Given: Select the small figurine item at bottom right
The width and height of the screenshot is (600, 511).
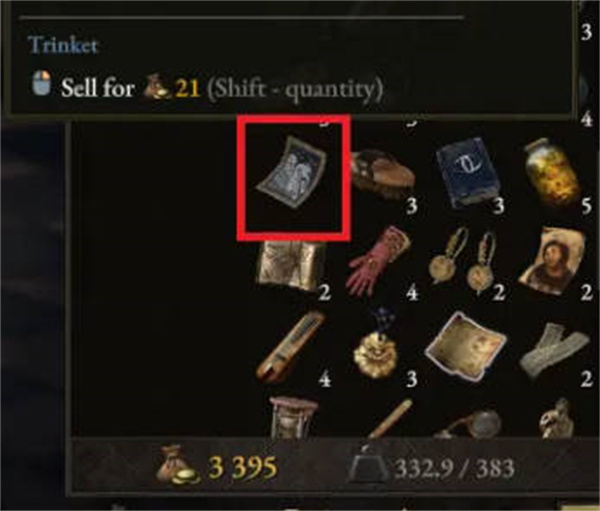Looking at the screenshot, I should pos(557,419).
